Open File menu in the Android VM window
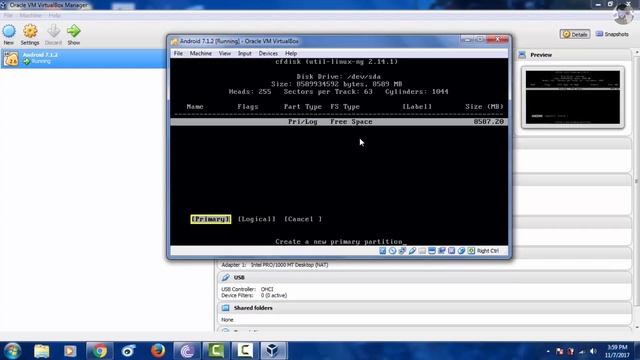The width and height of the screenshot is (640, 360). click(178, 53)
